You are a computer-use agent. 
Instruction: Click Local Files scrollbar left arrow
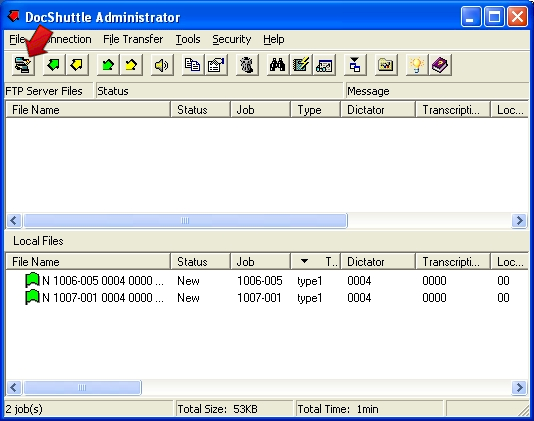[x=14, y=387]
